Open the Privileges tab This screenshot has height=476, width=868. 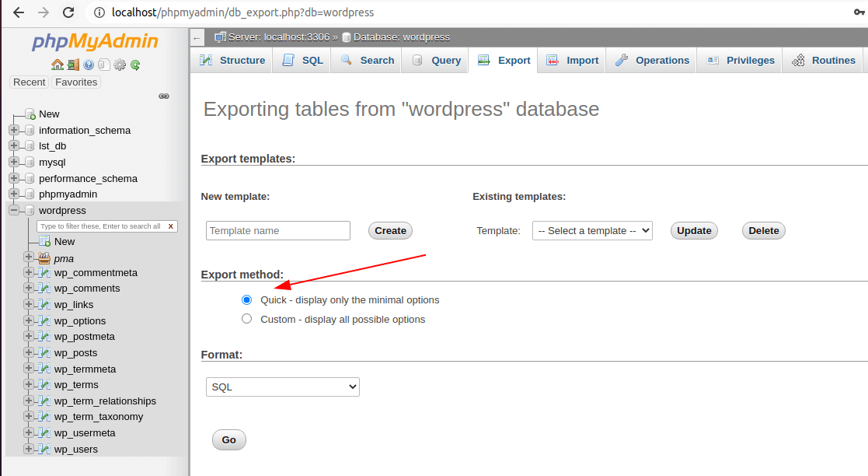tap(741, 61)
